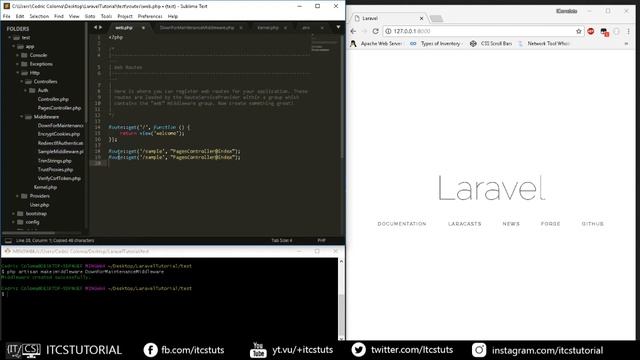Open the DOCUMENTATION link on Laravel page
The width and height of the screenshot is (640, 360).
(x=402, y=224)
